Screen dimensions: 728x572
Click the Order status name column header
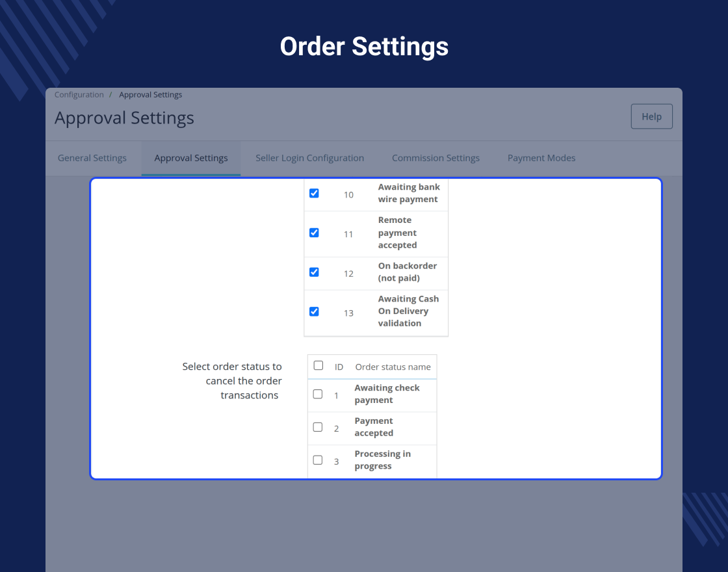(393, 367)
